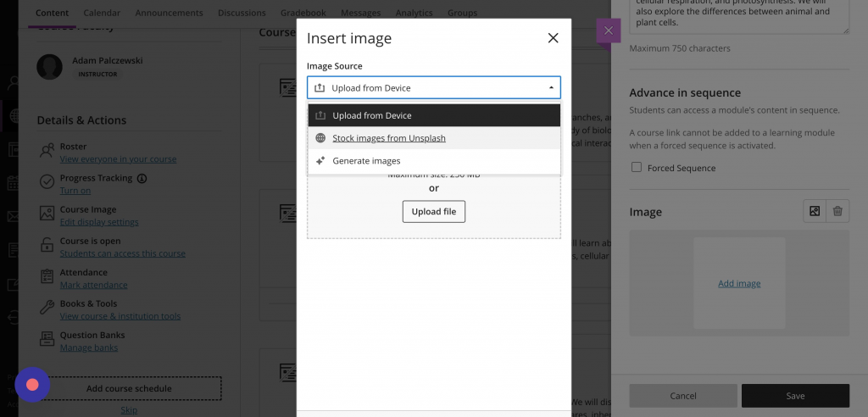The height and width of the screenshot is (417, 868).
Task: Switch to the Content tab
Action: click(x=52, y=13)
